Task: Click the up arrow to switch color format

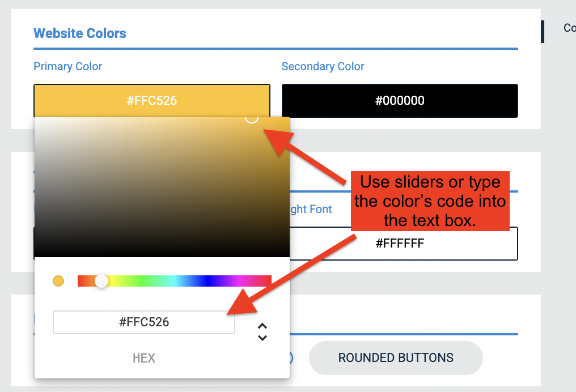Action: (262, 326)
